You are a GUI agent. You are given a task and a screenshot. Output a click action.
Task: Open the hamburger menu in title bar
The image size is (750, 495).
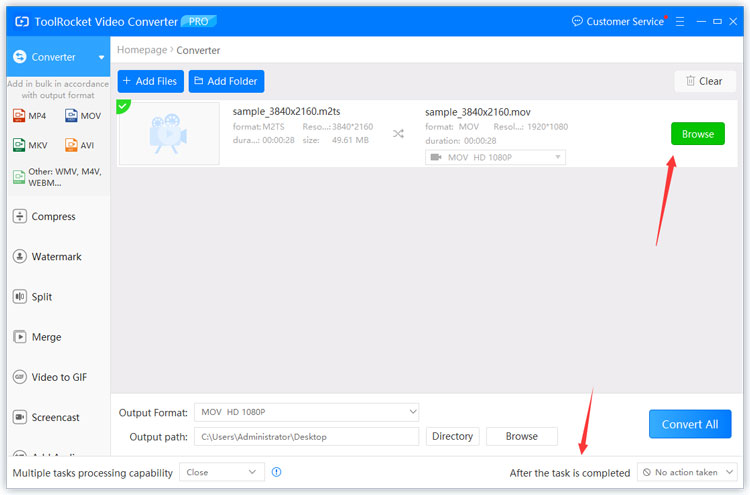680,22
